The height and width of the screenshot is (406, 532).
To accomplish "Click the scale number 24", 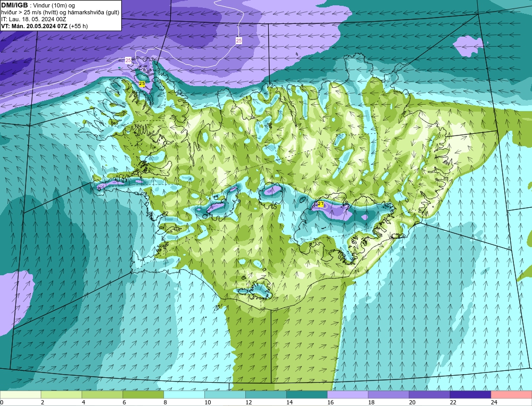I will click(494, 402).
